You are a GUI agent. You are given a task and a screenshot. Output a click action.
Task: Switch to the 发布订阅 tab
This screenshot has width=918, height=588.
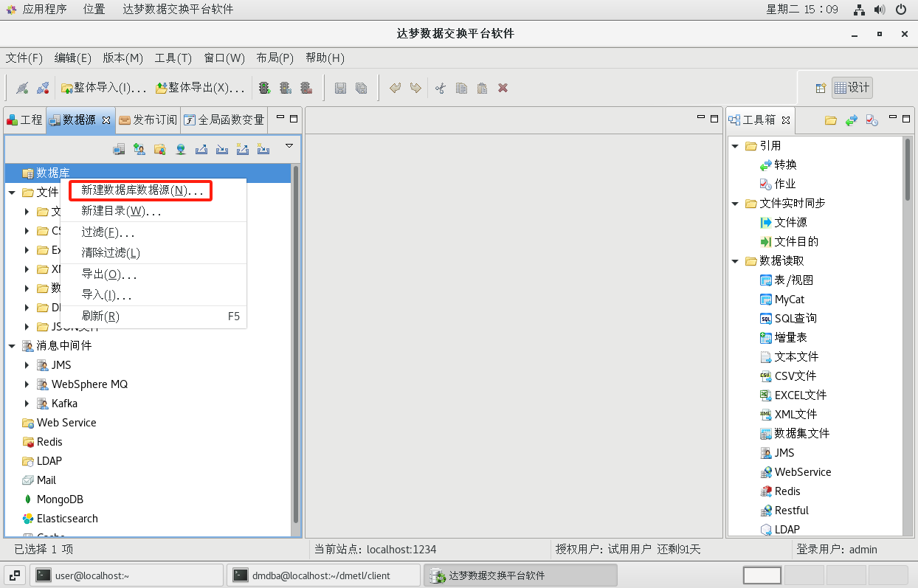pos(148,120)
